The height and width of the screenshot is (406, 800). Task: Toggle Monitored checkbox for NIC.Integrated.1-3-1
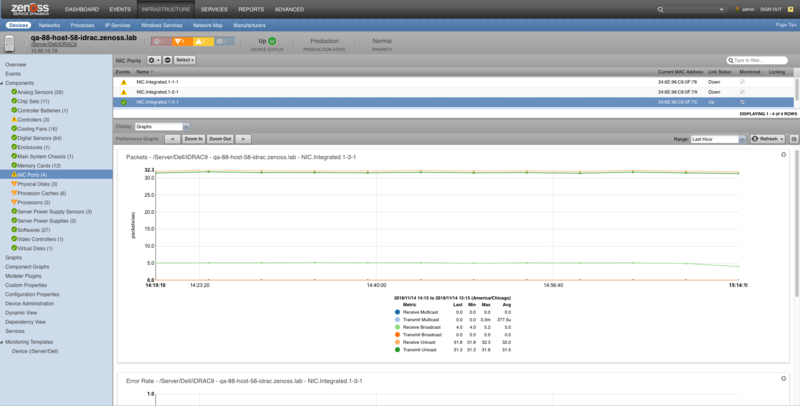[x=742, y=102]
